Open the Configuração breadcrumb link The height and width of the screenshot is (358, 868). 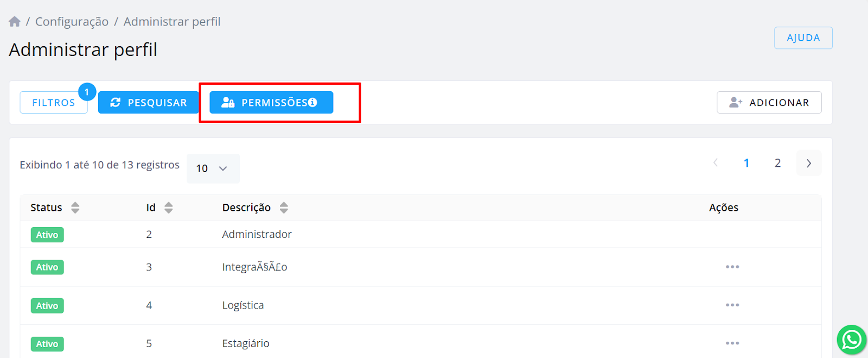pos(72,22)
